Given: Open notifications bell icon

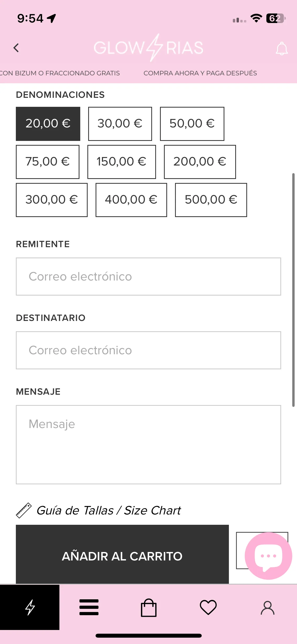Looking at the screenshot, I should tap(281, 49).
